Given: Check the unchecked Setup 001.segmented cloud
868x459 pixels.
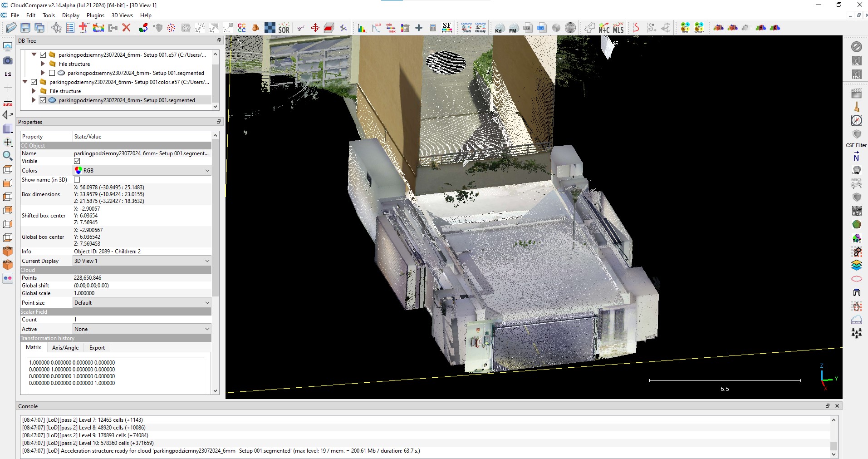Looking at the screenshot, I should [x=52, y=73].
